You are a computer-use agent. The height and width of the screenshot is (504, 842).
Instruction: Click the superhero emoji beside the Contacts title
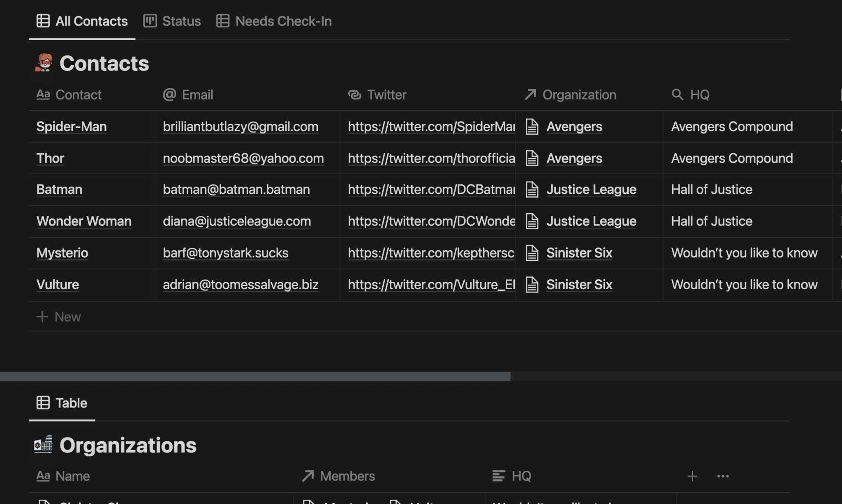tap(44, 63)
